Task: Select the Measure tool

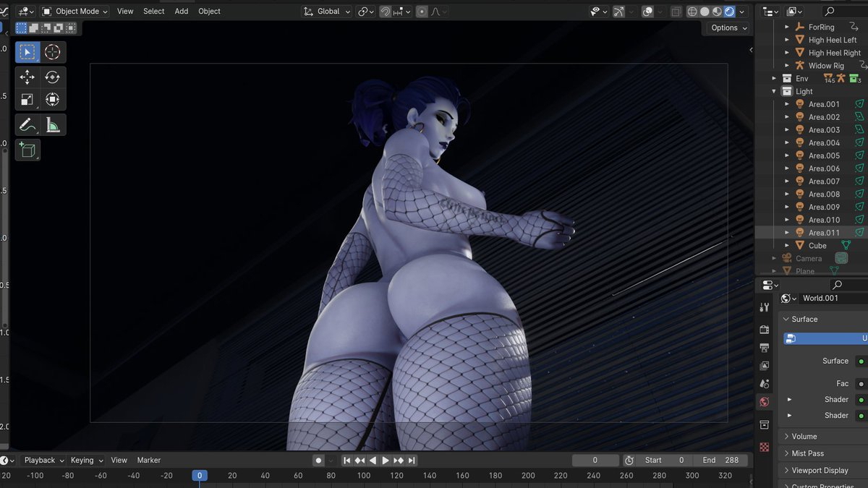Action: [x=53, y=125]
